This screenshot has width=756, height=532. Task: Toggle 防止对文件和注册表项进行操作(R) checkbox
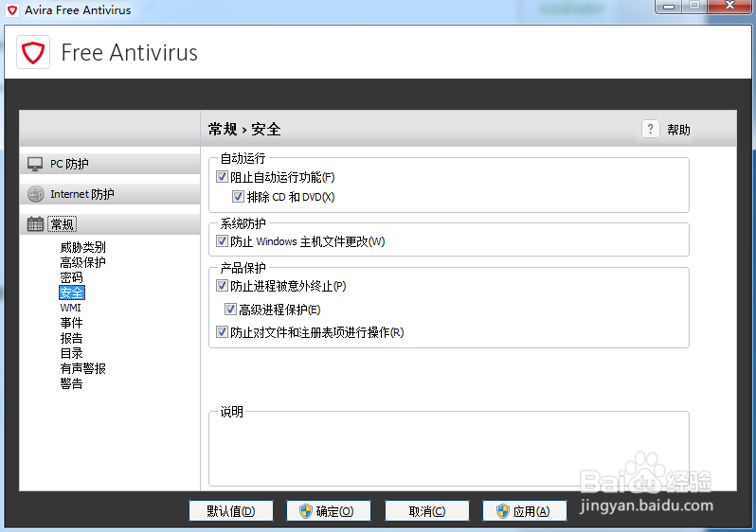pyautogui.click(x=222, y=332)
